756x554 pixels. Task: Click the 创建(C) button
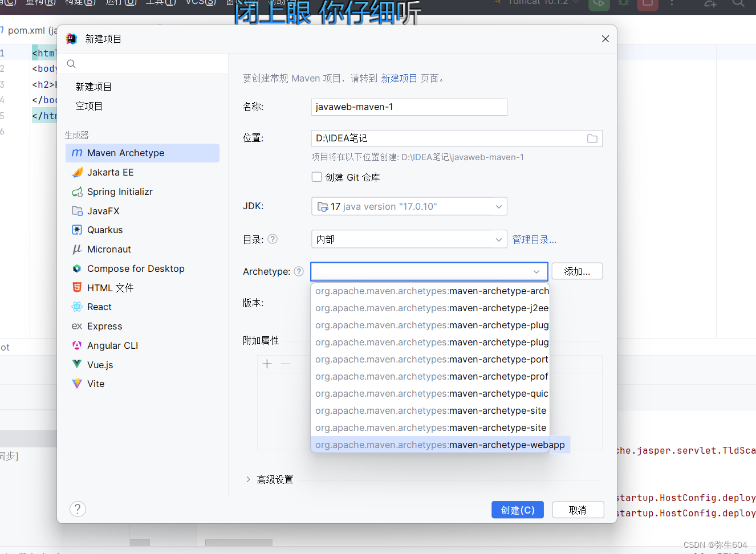(x=518, y=510)
